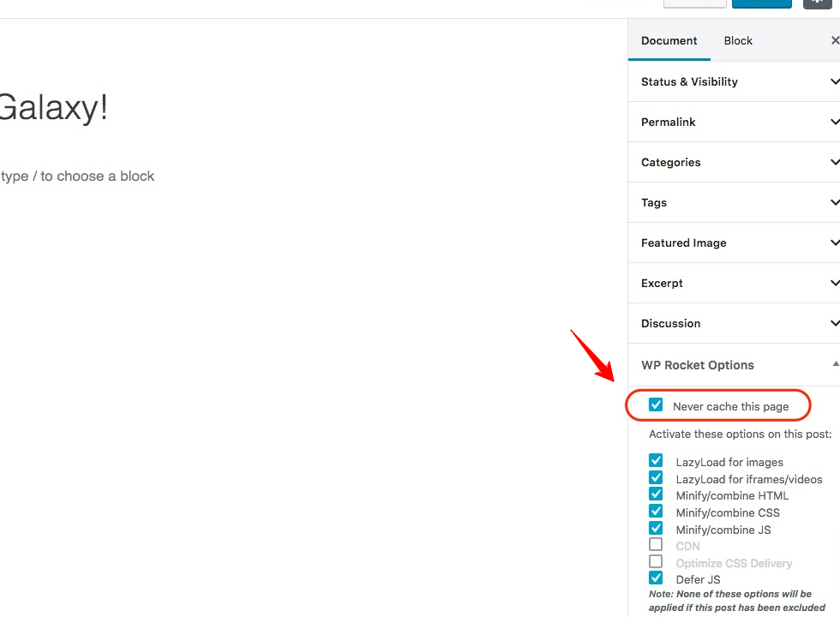Click the 'Note: None of these options' text
Viewport: 840px width, 617px height.
736,601
